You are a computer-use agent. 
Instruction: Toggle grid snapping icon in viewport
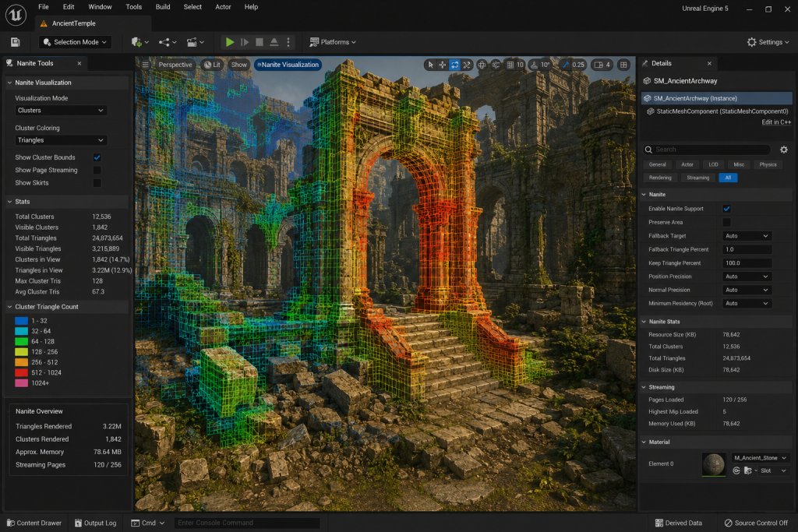point(510,65)
